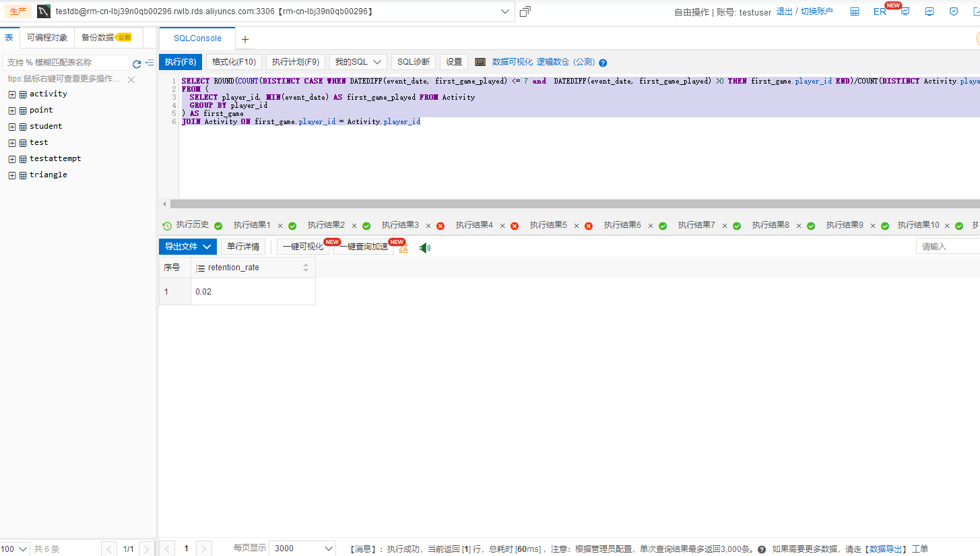Switch to the 可编程对象 tab
The image size is (980, 556).
[x=47, y=38]
